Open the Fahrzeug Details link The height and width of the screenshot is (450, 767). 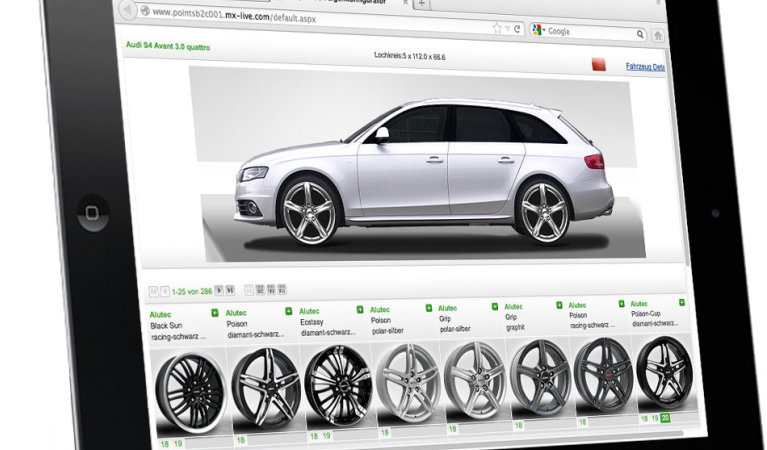coord(645,67)
